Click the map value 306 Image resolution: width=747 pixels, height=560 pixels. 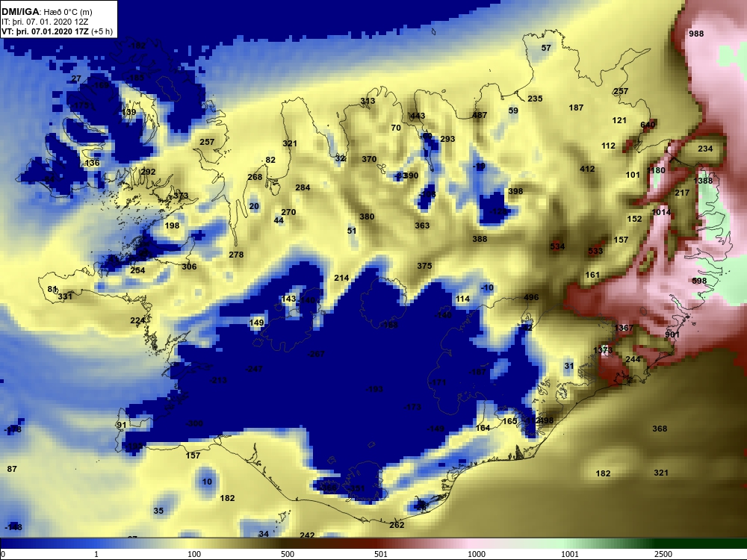[x=189, y=267]
